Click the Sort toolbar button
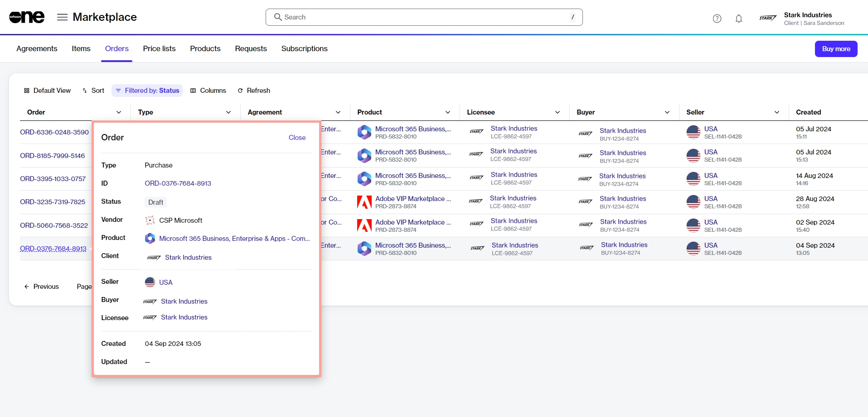The width and height of the screenshot is (868, 417). [x=93, y=91]
